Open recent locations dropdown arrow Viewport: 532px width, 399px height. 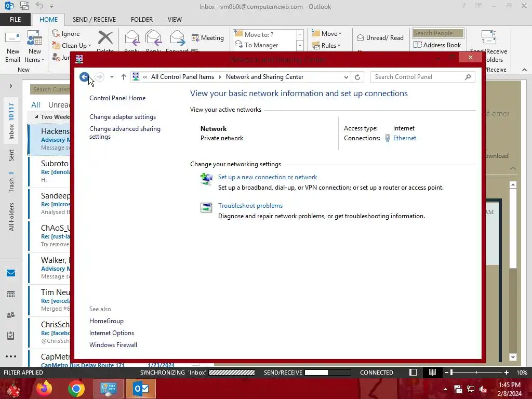[x=112, y=77]
